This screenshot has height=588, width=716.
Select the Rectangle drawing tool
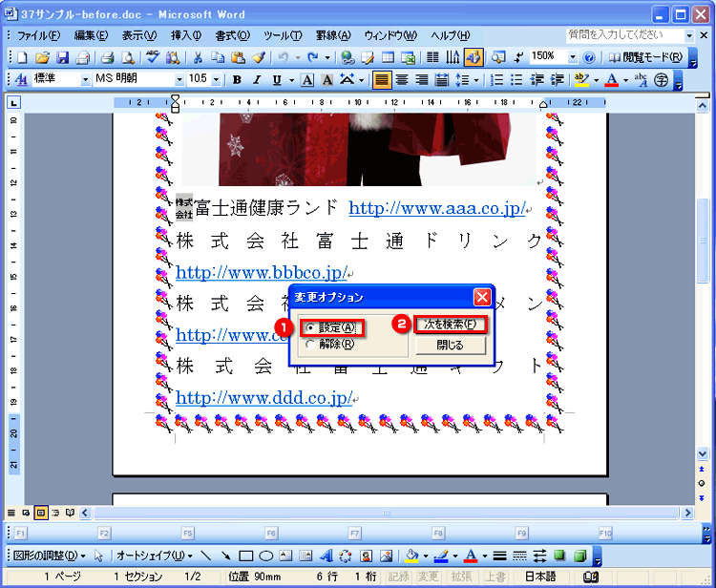point(246,556)
